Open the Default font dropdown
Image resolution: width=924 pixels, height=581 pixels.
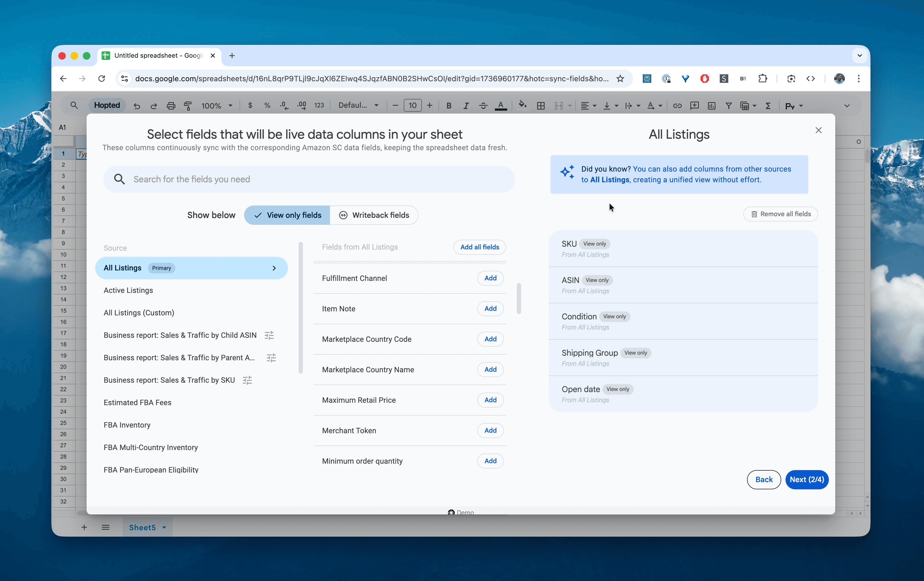tap(358, 105)
